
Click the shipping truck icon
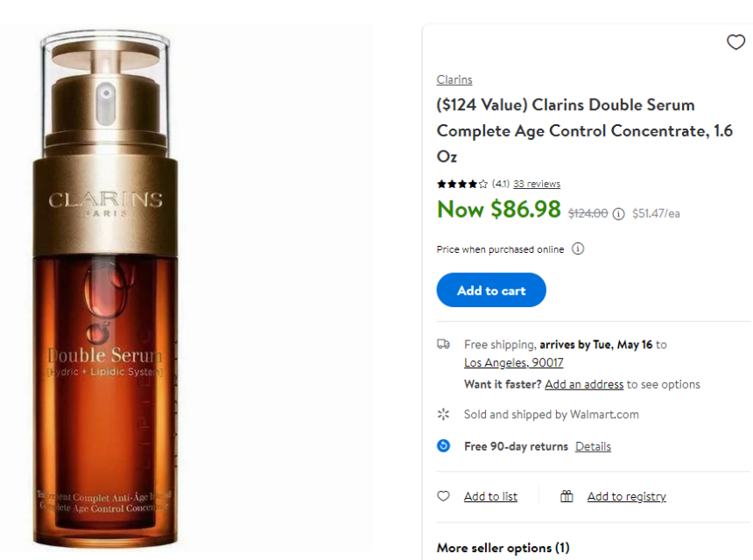pos(444,344)
